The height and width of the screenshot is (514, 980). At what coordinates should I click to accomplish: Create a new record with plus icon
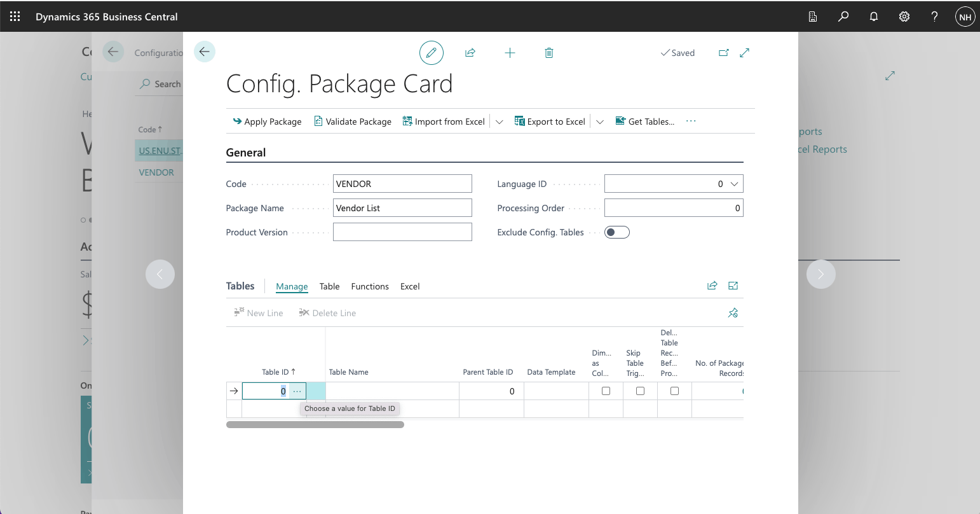(x=510, y=53)
